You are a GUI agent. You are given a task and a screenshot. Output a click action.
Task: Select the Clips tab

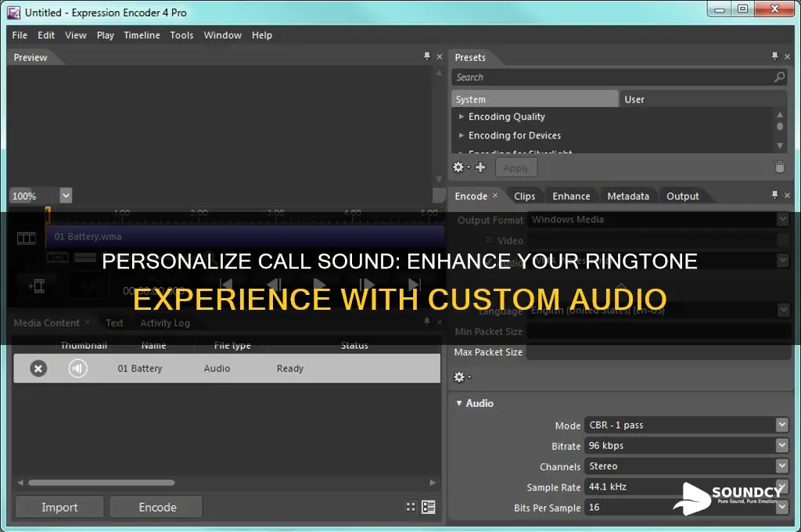(525, 196)
